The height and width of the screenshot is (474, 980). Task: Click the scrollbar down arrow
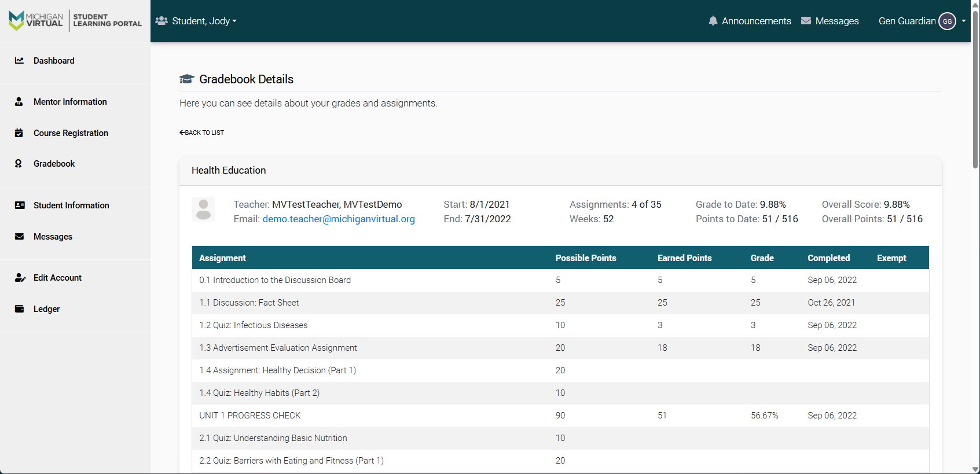tap(975, 469)
